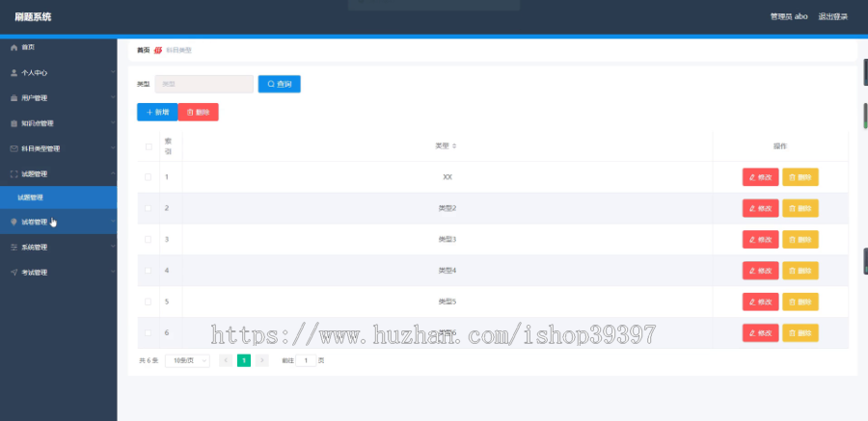
Task: Check the checkbox for row 2
Action: pyautogui.click(x=149, y=208)
